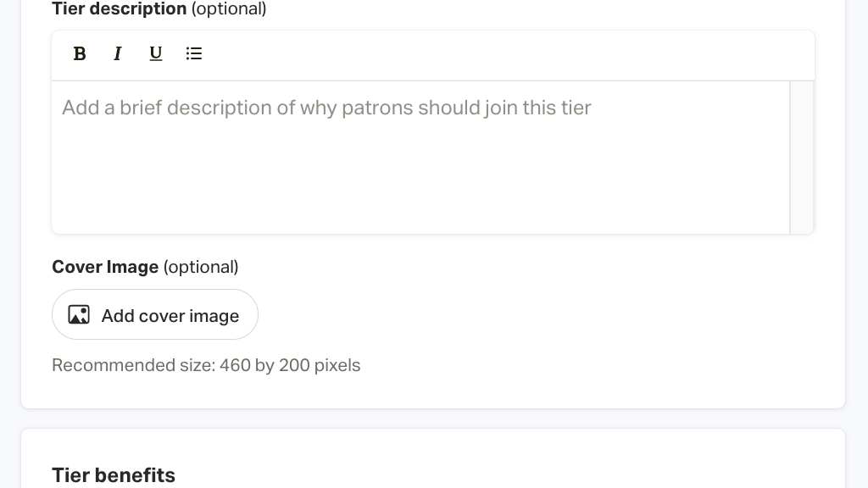Click "(optional)" beside Cover Image
Screen dimensions: 868x488
pos(201,267)
